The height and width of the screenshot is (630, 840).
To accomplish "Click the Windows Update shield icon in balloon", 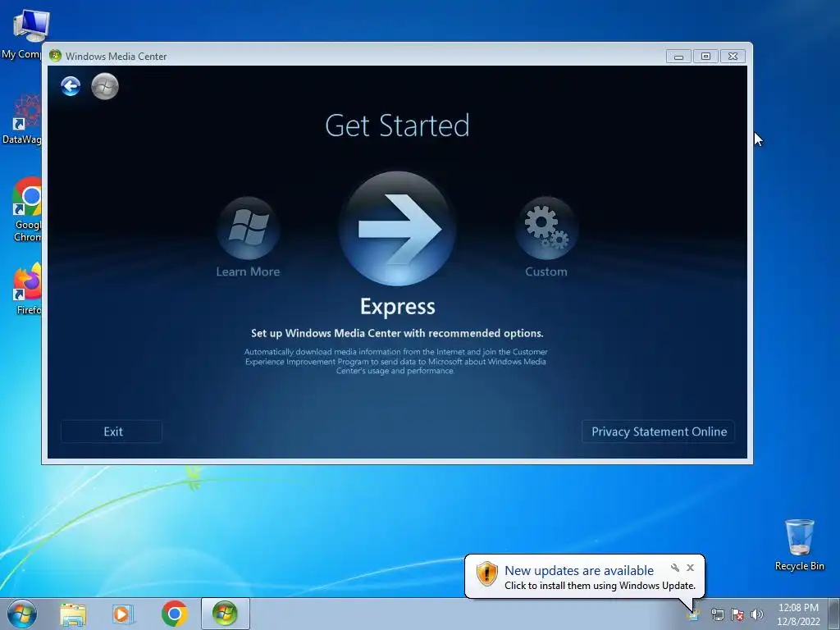I will coord(487,573).
